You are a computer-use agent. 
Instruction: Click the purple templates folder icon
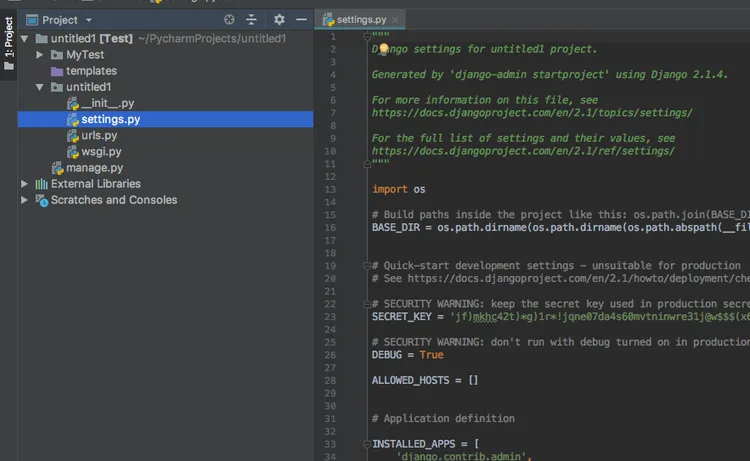coord(57,71)
